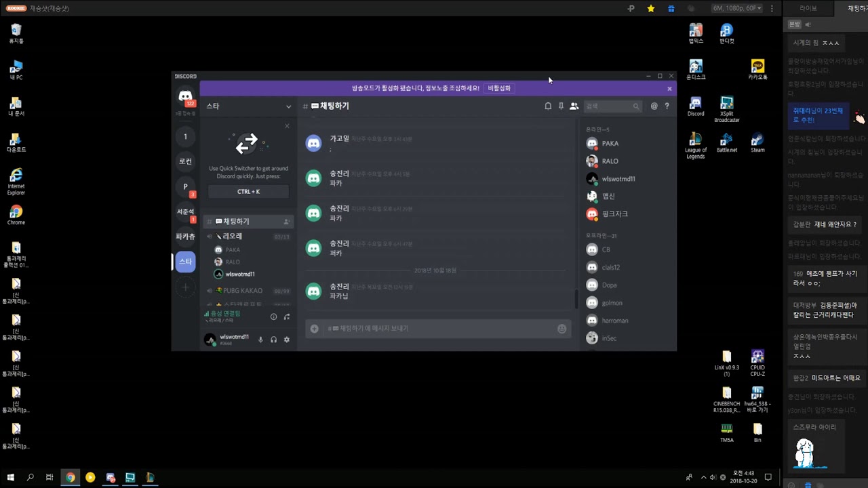The width and height of the screenshot is (868, 488).
Task: Open notification bell settings in channel header
Action: [x=548, y=106]
